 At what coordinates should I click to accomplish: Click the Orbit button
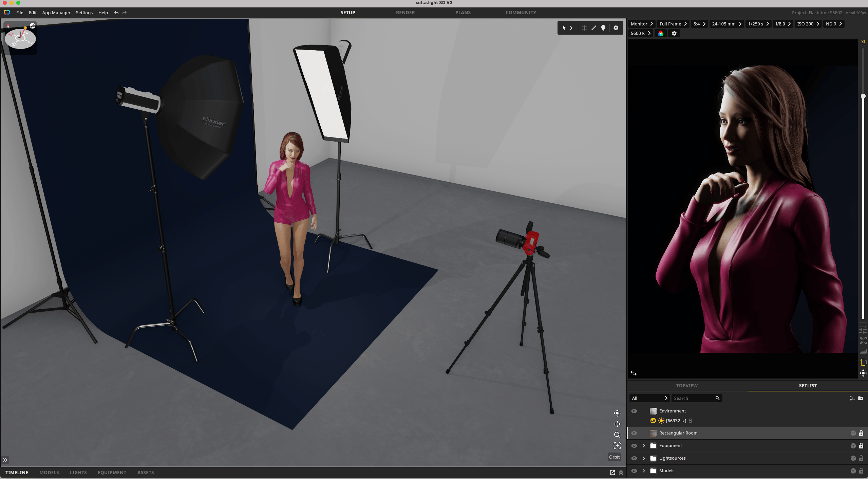click(x=614, y=457)
